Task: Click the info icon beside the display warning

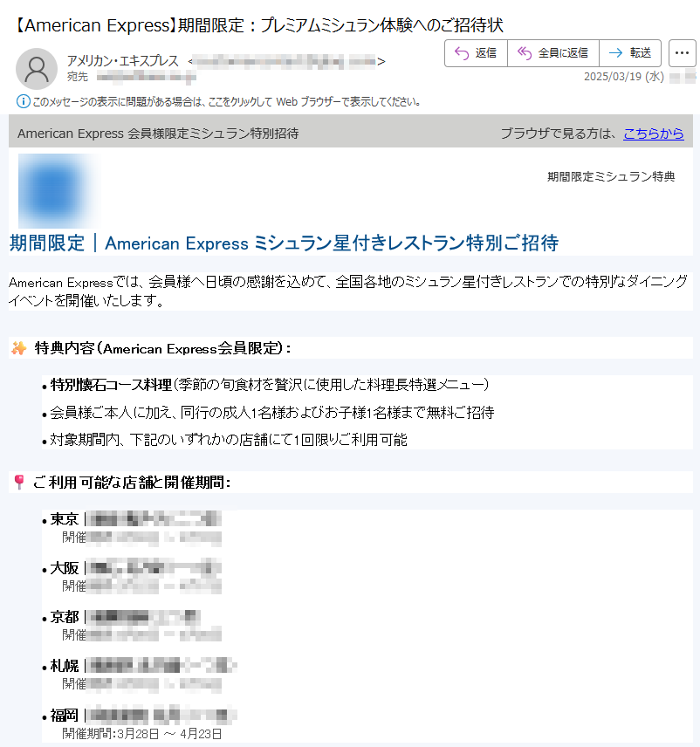Action: tap(24, 101)
